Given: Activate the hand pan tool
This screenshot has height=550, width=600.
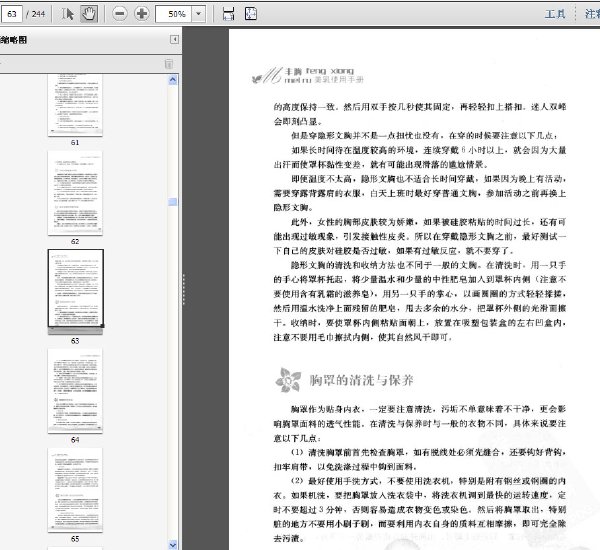Looking at the screenshot, I should 89,14.
